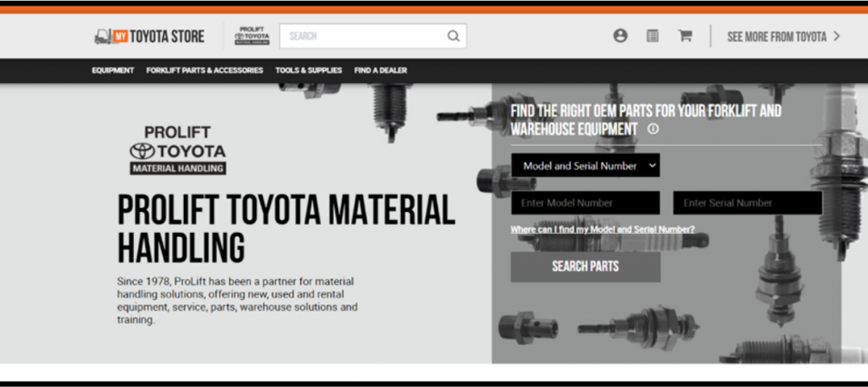Open the Equipment menu
This screenshot has height=387, width=868.
(113, 70)
